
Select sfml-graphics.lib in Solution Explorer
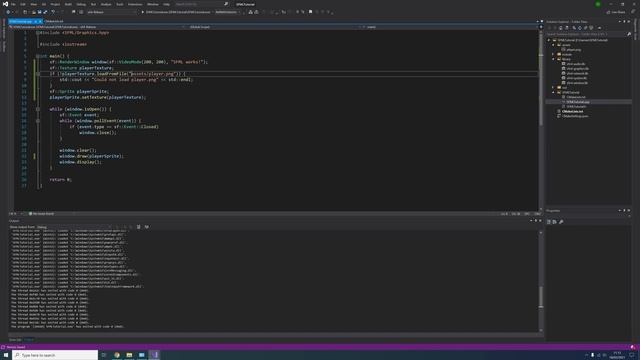pyautogui.click(x=577, y=69)
